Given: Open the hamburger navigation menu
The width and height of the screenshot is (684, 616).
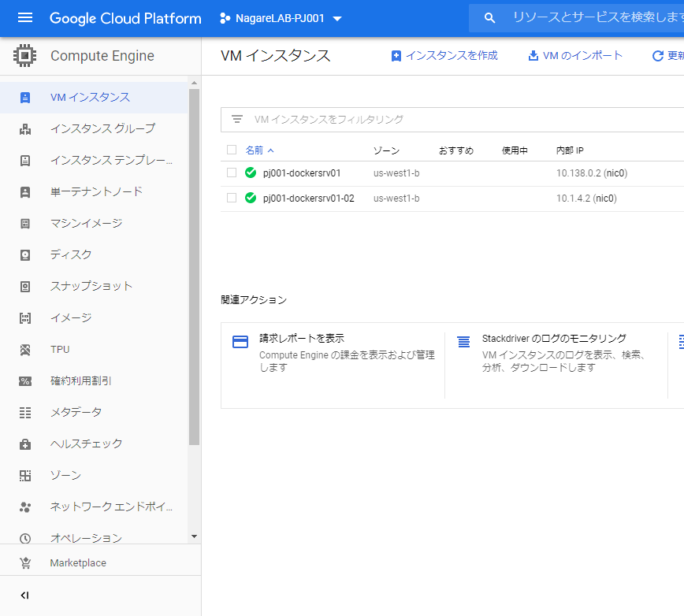Looking at the screenshot, I should pos(25,18).
